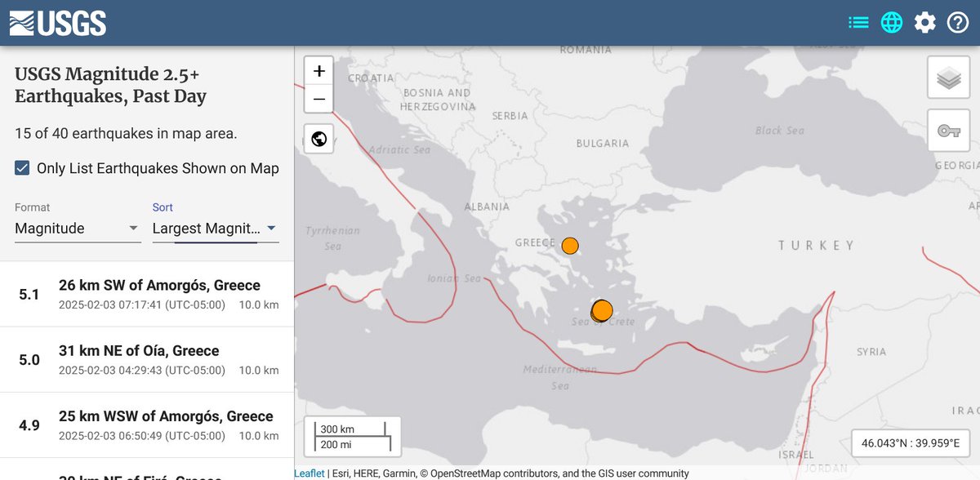Viewport: 980px width, 480px height.
Task: Open the map layers picker icon
Action: pyautogui.click(x=947, y=77)
